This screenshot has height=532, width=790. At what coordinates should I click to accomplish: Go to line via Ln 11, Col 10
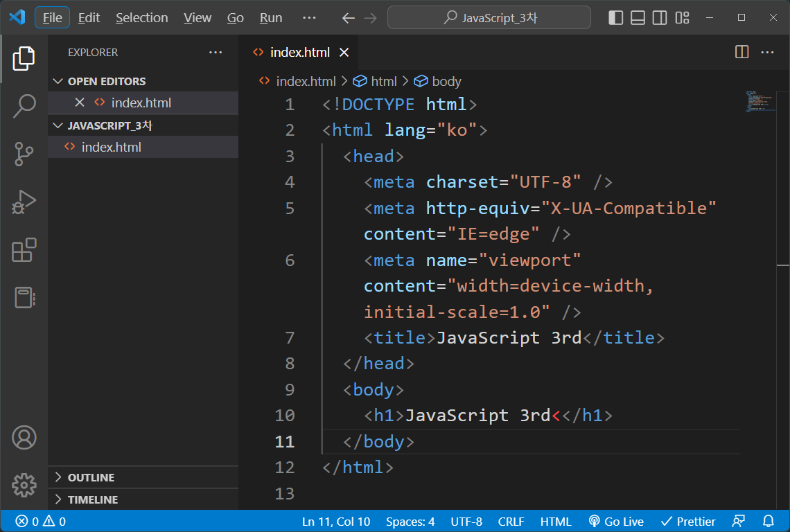(336, 522)
